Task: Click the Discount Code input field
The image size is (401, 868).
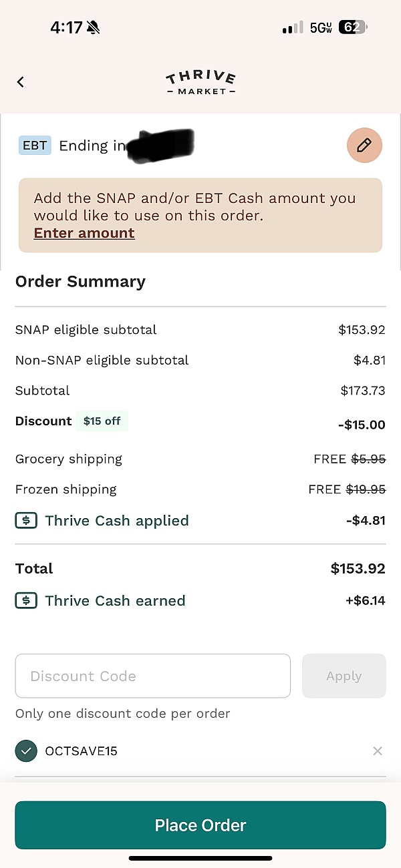Action: tap(152, 676)
